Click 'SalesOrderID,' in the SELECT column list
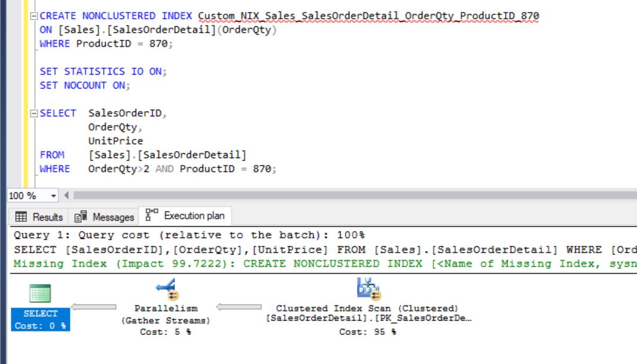This screenshot has width=637, height=364. tap(128, 113)
